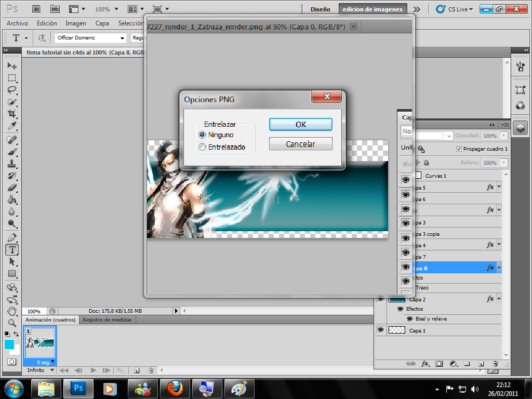Open the Capa menu
Screen dimensions: 532x399
pyautogui.click(x=102, y=23)
